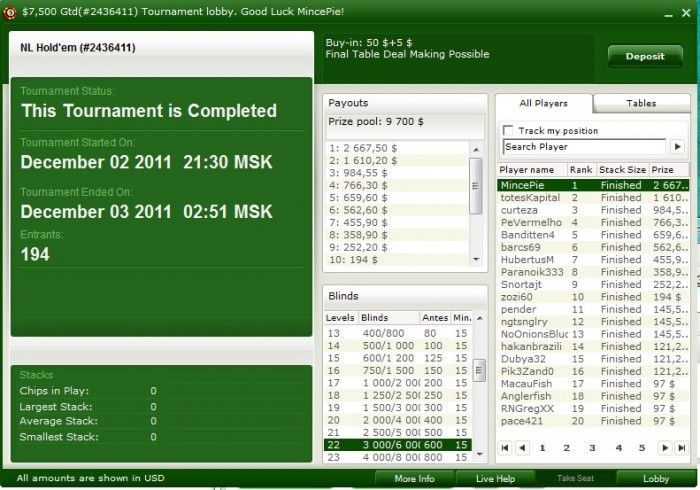
Task: Go to first page of player list
Action: pyautogui.click(x=505, y=448)
